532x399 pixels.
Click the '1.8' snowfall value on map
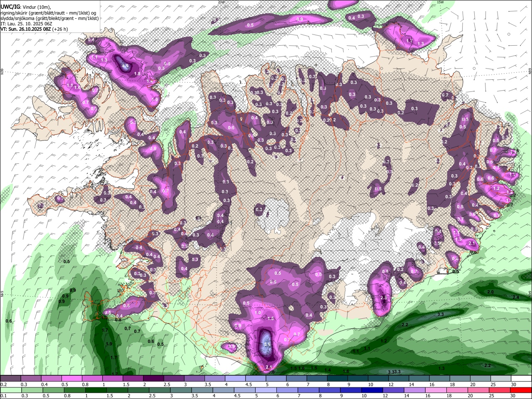click(x=137, y=74)
